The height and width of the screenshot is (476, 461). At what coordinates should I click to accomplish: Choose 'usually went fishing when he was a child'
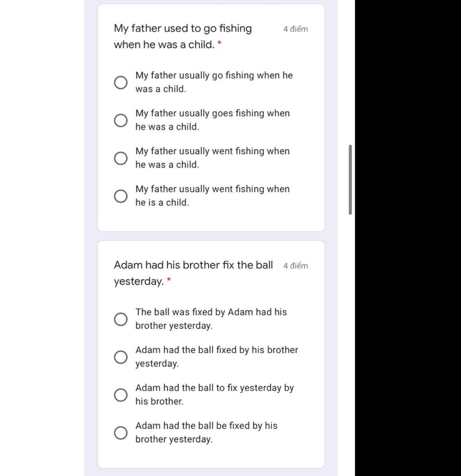coord(121,158)
